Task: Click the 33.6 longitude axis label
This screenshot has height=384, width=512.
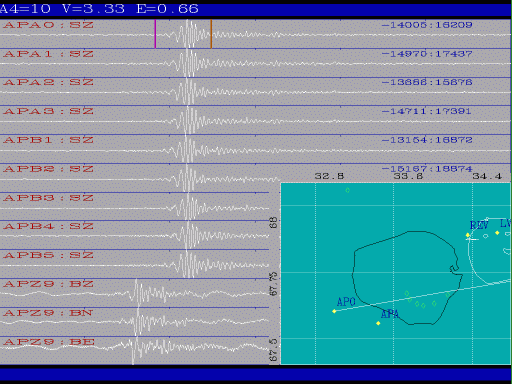Action: point(408,176)
